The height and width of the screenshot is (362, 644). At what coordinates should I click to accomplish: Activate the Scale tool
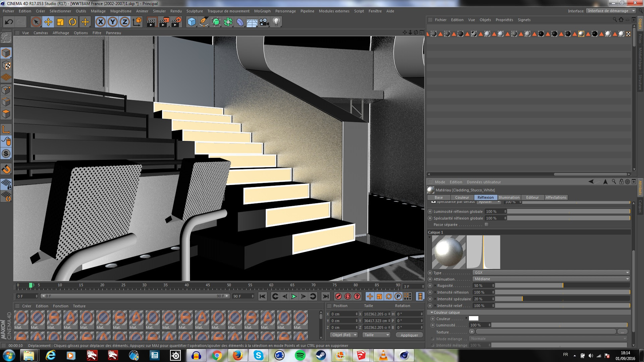click(x=60, y=22)
